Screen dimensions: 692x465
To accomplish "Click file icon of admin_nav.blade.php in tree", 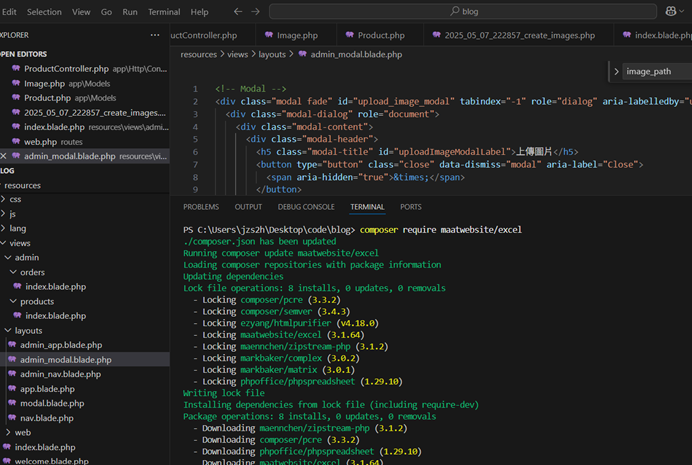I will pyautogui.click(x=11, y=374).
